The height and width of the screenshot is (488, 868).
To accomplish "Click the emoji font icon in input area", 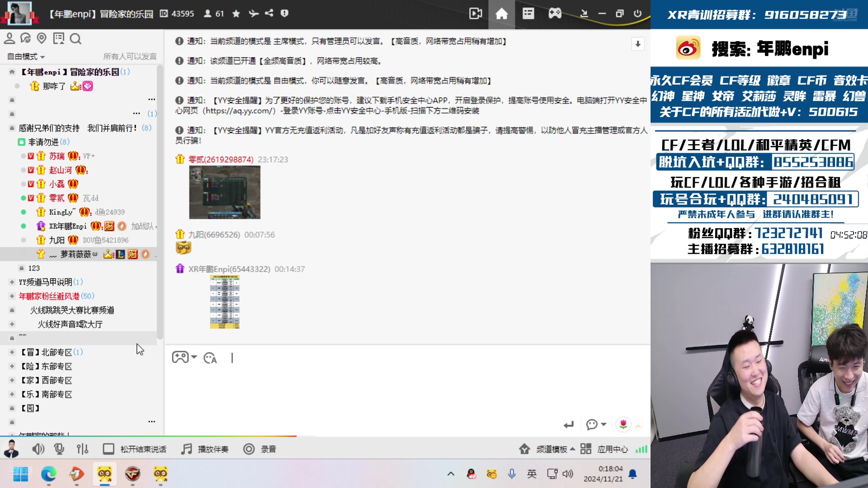I will tap(210, 358).
